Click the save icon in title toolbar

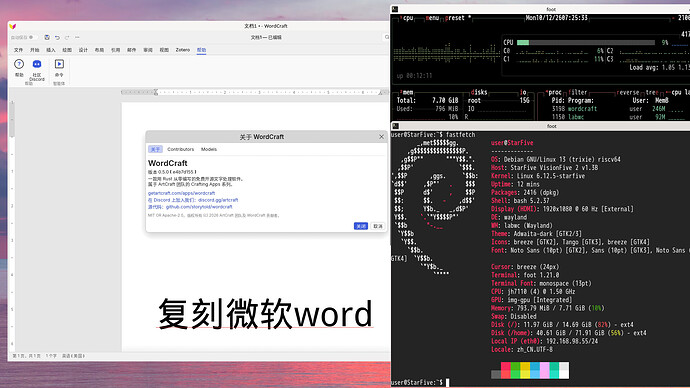47,37
